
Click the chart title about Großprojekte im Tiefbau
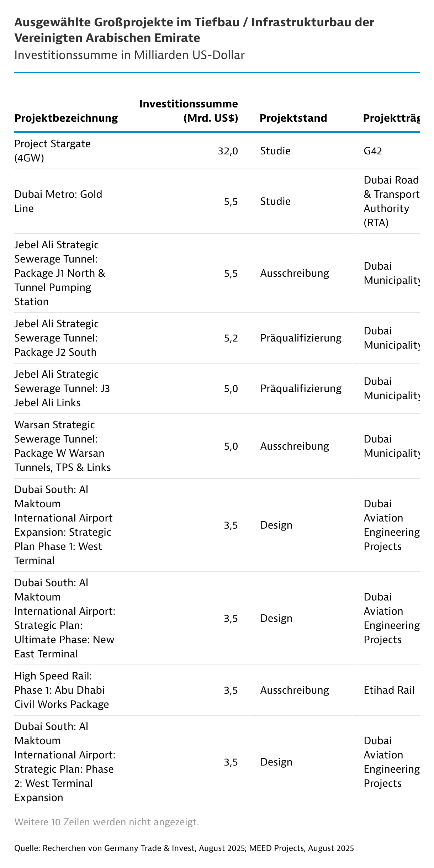(194, 30)
